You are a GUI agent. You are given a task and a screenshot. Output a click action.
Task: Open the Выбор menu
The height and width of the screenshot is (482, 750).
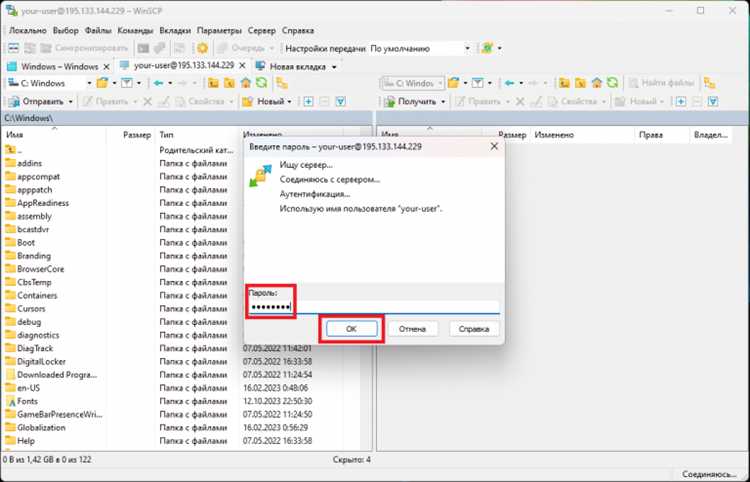tap(66, 31)
